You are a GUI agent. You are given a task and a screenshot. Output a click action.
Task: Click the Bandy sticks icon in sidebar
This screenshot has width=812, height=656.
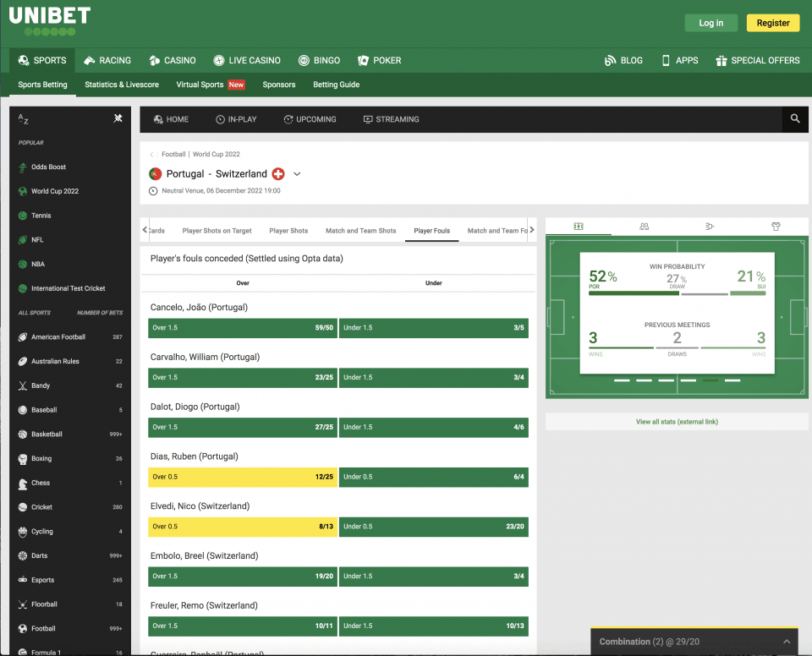(23, 385)
